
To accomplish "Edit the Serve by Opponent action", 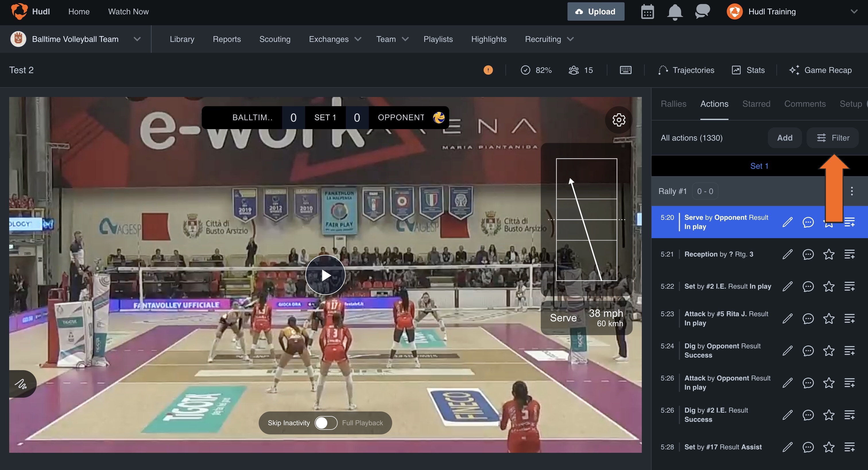I will click(x=787, y=222).
